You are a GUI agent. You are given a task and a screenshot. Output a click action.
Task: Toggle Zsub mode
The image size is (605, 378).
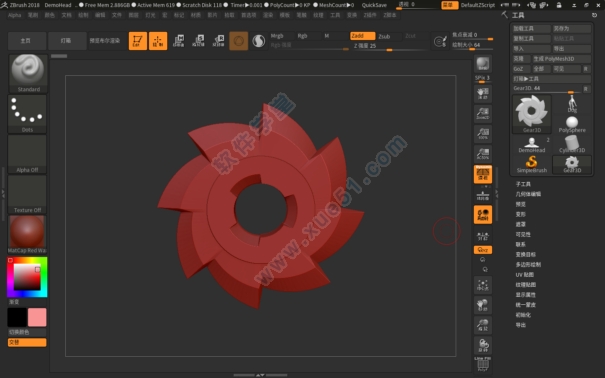(389, 36)
